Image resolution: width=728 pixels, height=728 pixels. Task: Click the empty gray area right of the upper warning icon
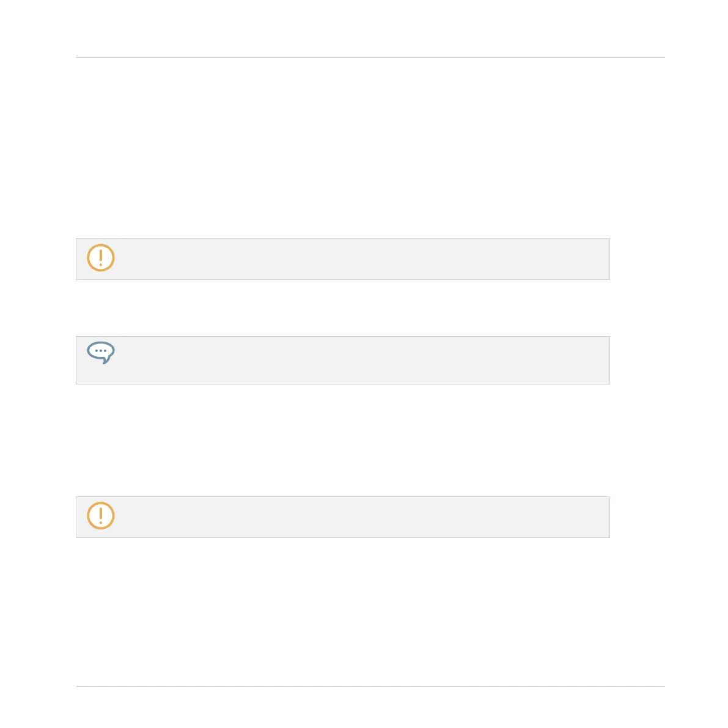(x=362, y=259)
